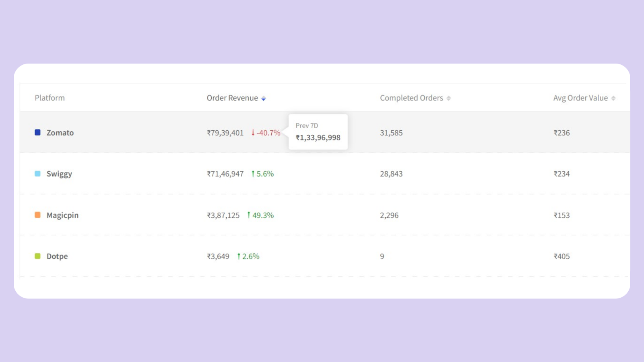Click the Swiggy platform name
This screenshot has height=362, width=644.
(59, 174)
